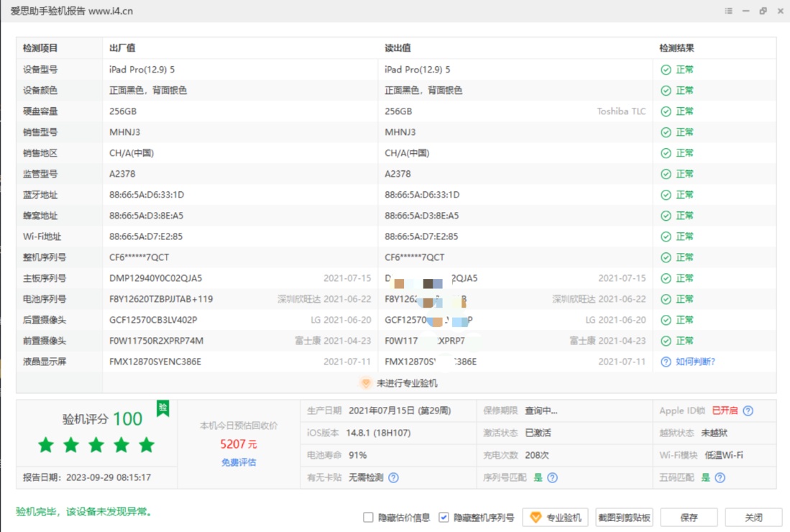This screenshot has width=790, height=532.
Task: Click the help icon beside 无需检测
Action: [393, 477]
